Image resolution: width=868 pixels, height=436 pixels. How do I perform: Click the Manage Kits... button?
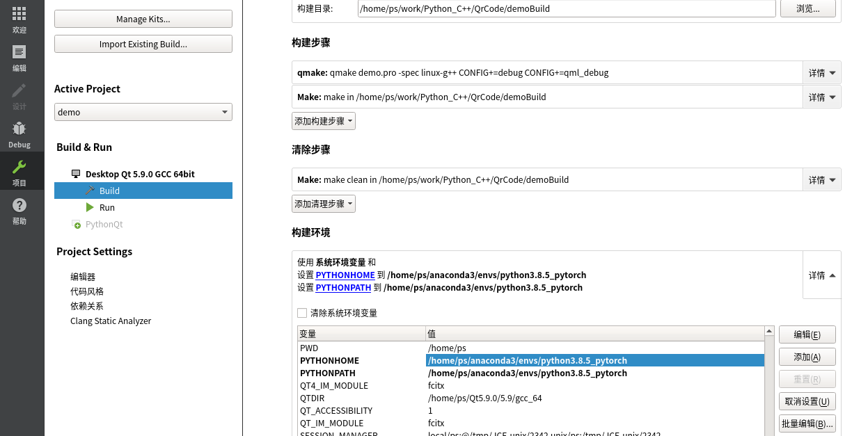[143, 19]
